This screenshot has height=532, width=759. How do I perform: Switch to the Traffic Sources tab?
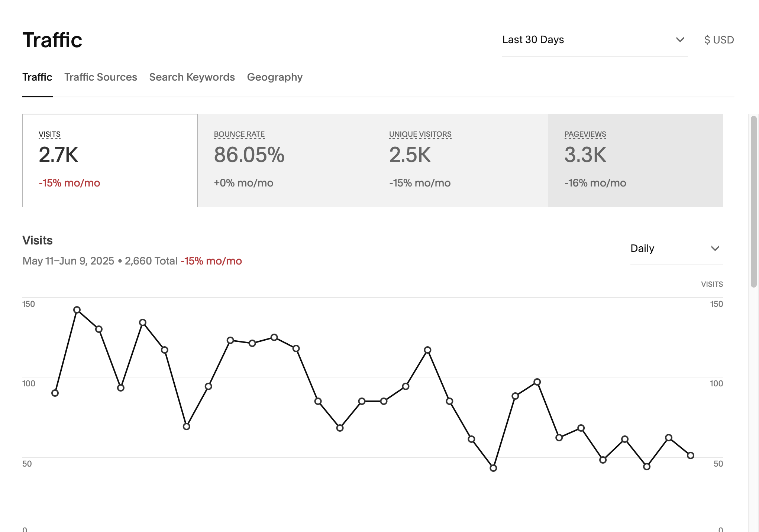click(x=101, y=77)
